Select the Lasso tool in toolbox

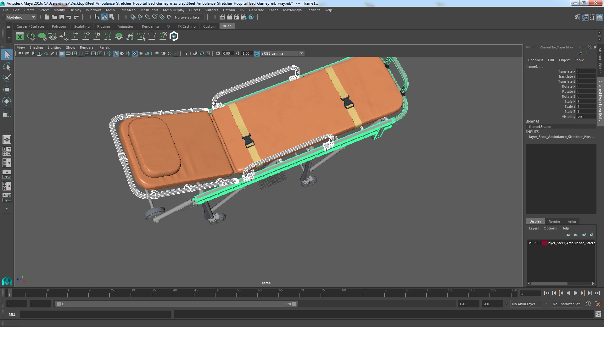pos(7,67)
